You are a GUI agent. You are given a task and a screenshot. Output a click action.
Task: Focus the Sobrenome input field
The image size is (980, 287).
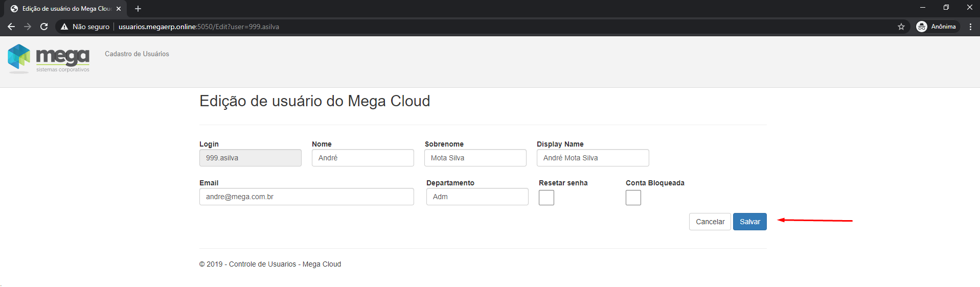475,158
